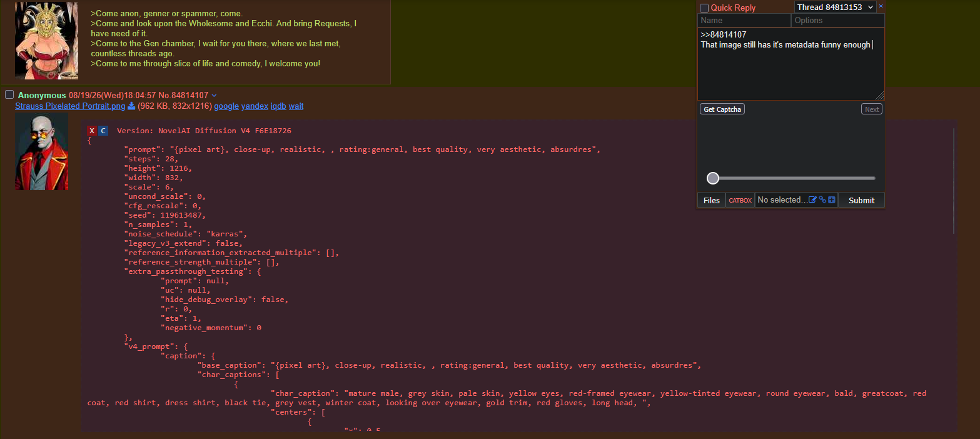The image size is (980, 439).
Task: Click the file info (962 KB, 832x1216) text
Action: tap(174, 106)
